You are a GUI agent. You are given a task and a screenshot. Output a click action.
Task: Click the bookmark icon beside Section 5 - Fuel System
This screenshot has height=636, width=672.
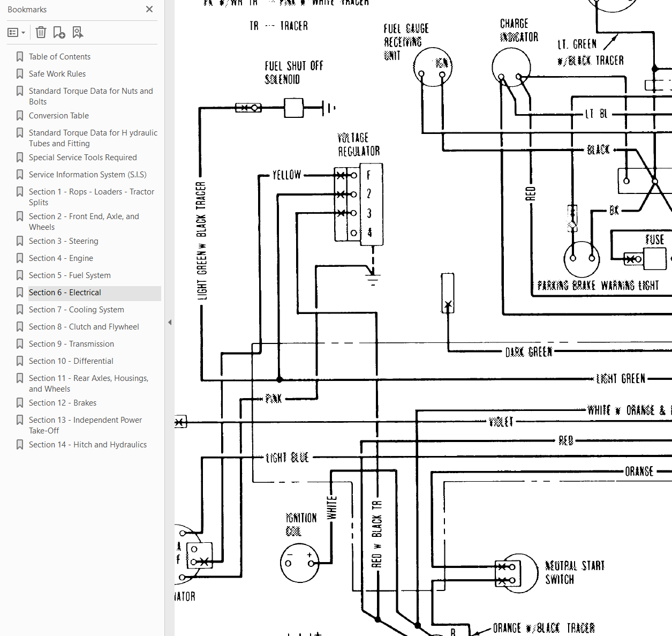[20, 275]
